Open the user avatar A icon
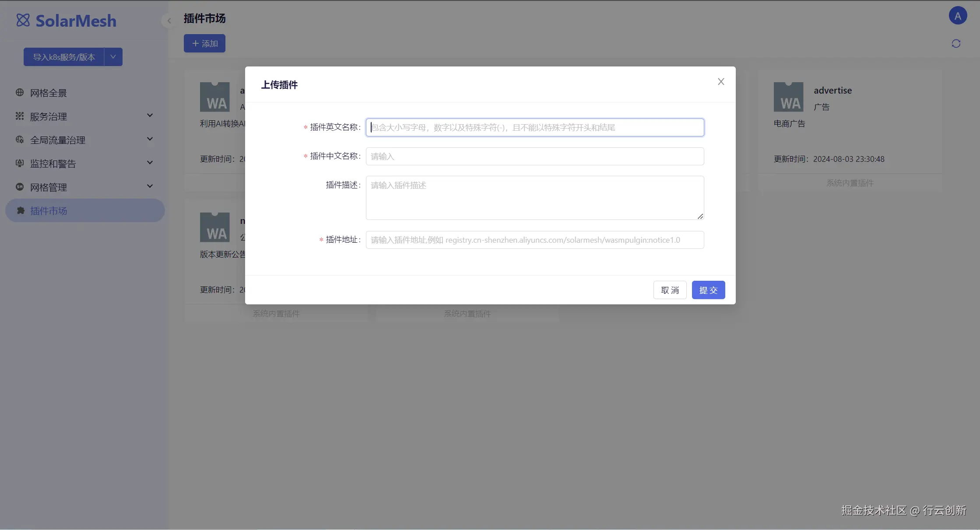This screenshot has height=530, width=980. click(958, 16)
